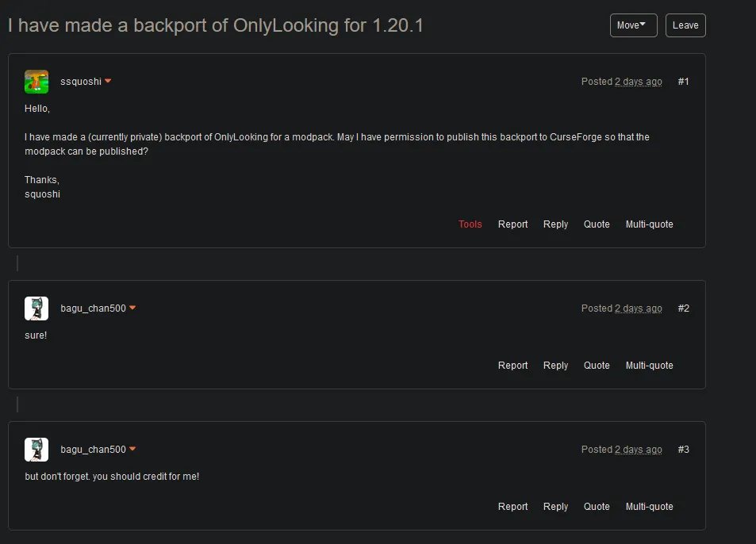Click bagu_chan500's avatar in post #3

pyautogui.click(x=36, y=449)
